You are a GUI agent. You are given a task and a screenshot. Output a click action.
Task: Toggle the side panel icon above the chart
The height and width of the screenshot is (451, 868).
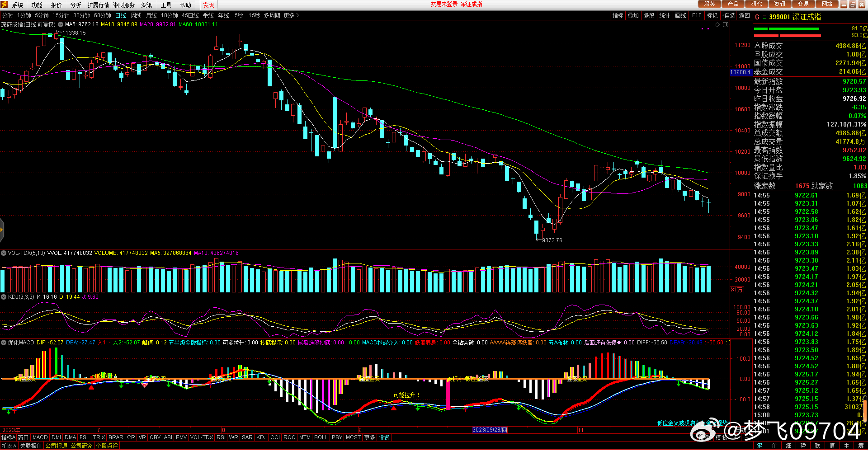[726, 24]
